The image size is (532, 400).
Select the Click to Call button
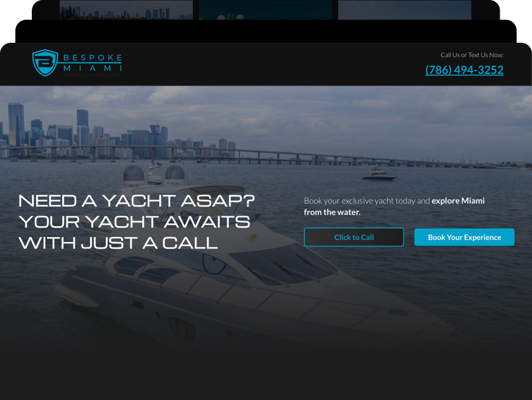tap(354, 237)
